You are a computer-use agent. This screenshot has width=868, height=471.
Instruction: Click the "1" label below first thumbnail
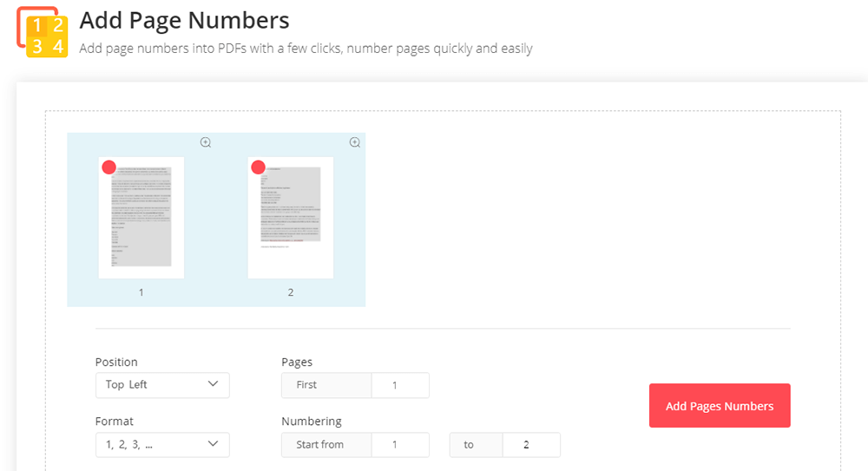(141, 292)
